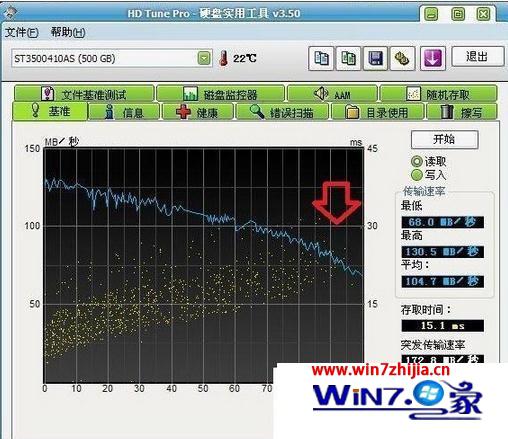Switch to the 磁盘监控器 tab

(x=220, y=94)
